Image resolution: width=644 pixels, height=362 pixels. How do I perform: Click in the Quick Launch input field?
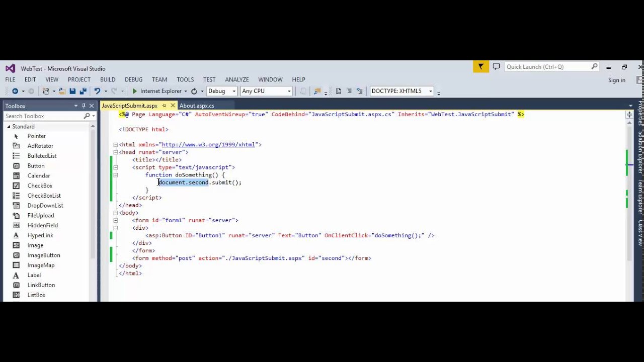pyautogui.click(x=547, y=66)
